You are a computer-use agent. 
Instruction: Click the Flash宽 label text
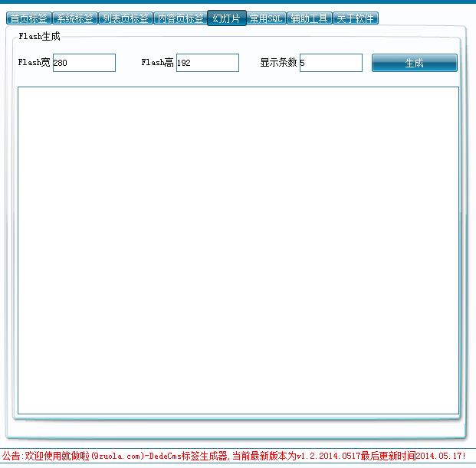(34, 63)
